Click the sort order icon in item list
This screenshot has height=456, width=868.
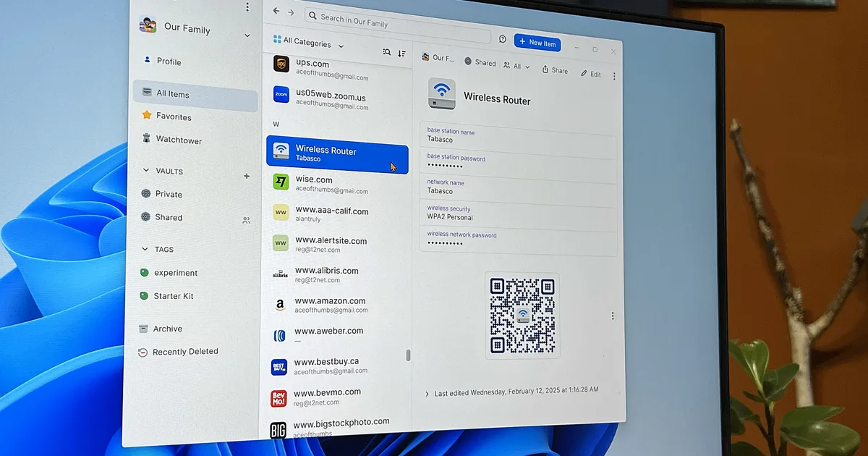tap(401, 53)
